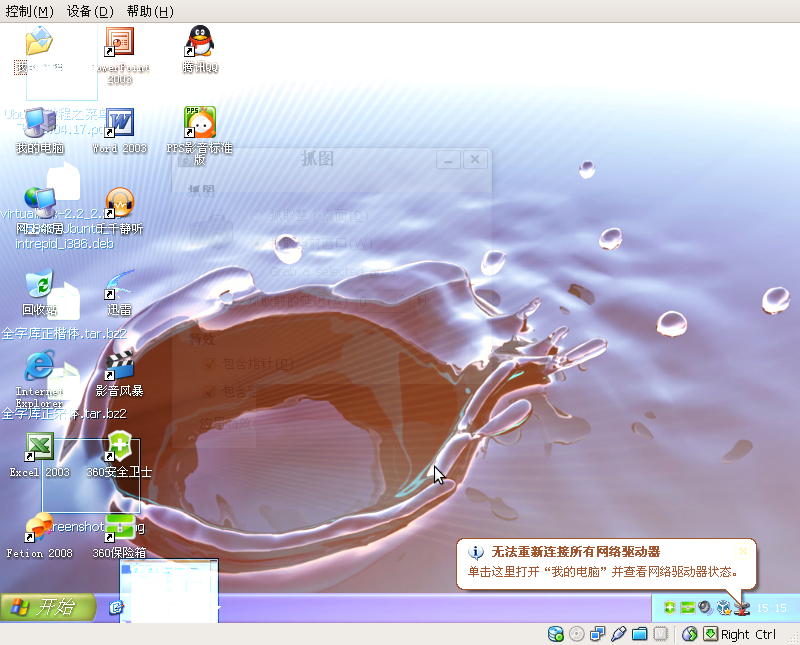Select the Word 2003 desktop shortcut
Screen dimensions: 800x645
pos(120,131)
